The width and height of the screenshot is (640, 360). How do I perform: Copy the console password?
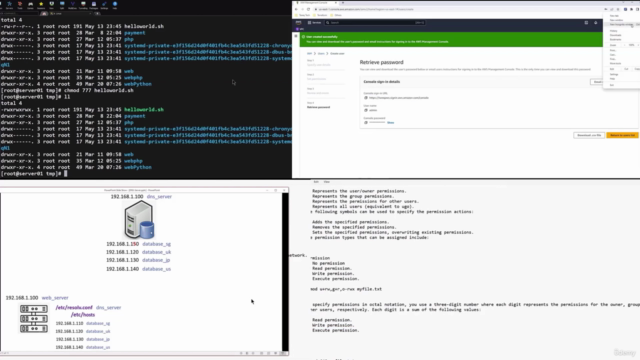366,122
